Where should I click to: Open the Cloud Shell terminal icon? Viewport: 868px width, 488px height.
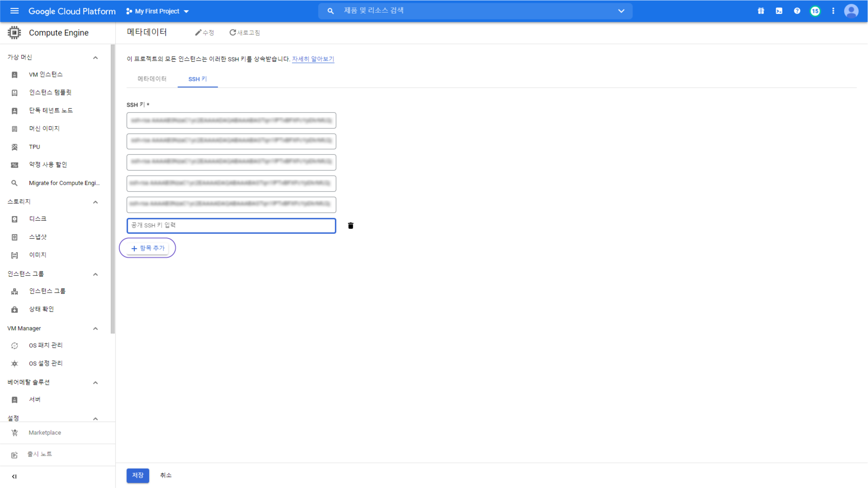pyautogui.click(x=779, y=11)
